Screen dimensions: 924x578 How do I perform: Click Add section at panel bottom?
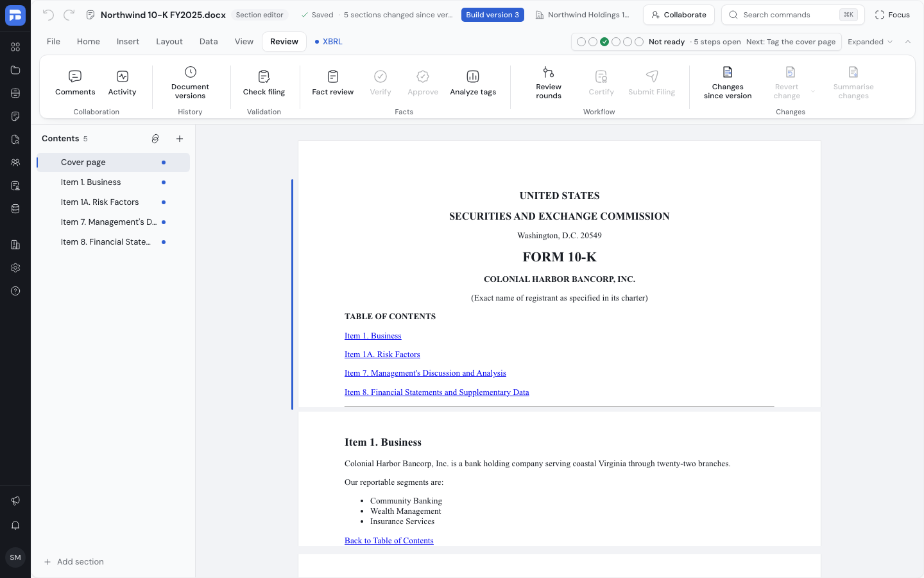(74, 562)
